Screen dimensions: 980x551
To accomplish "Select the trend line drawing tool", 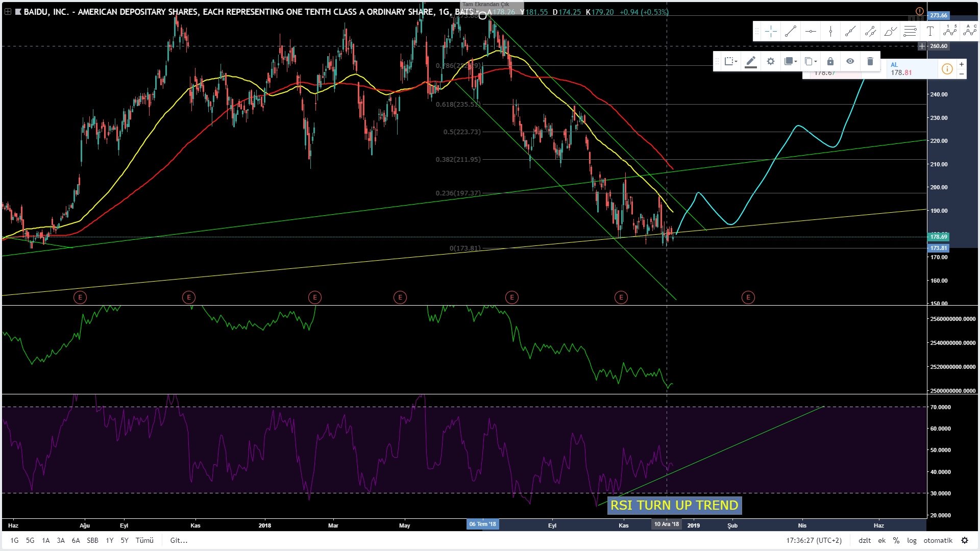I will click(x=791, y=32).
